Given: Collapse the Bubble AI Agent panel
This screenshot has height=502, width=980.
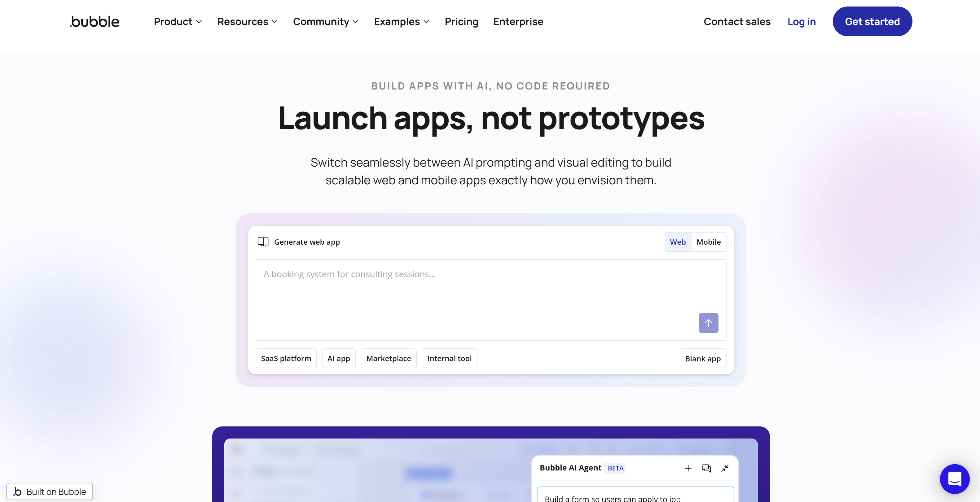Looking at the screenshot, I should click(x=725, y=468).
